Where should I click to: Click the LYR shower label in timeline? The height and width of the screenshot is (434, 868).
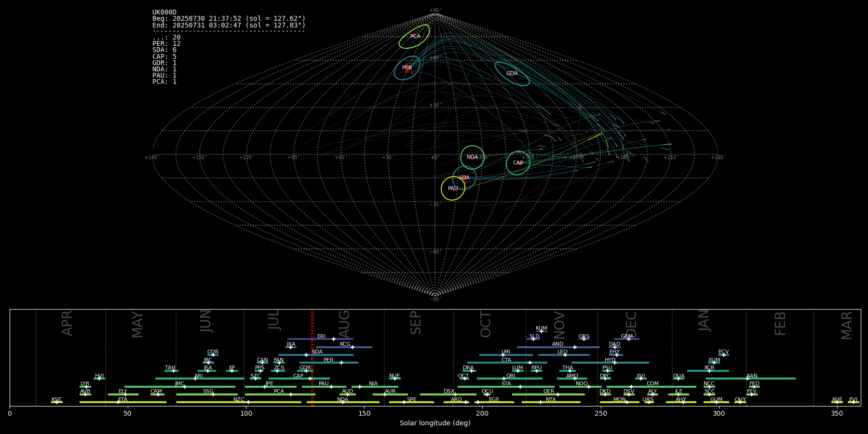[85, 384]
